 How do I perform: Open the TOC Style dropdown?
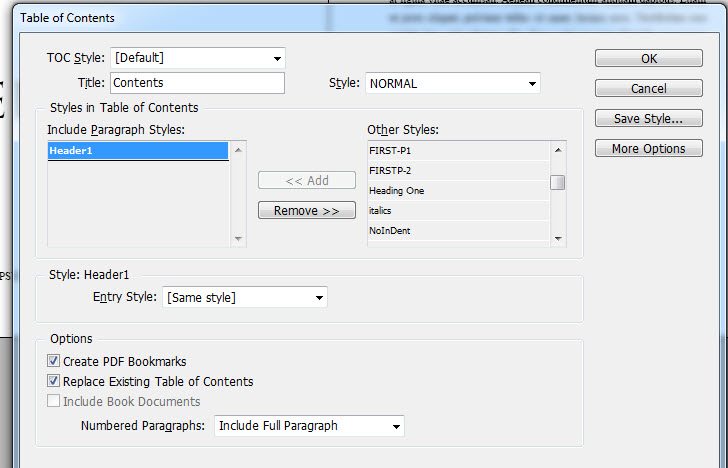197,58
